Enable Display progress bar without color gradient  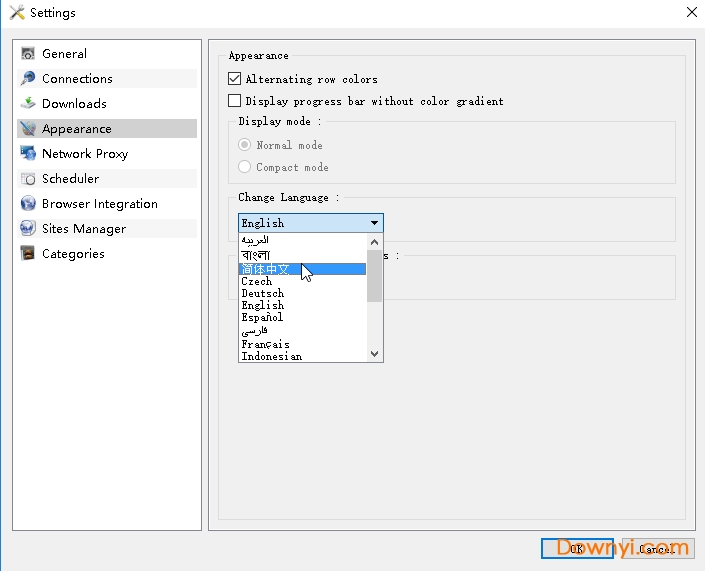[x=235, y=101]
